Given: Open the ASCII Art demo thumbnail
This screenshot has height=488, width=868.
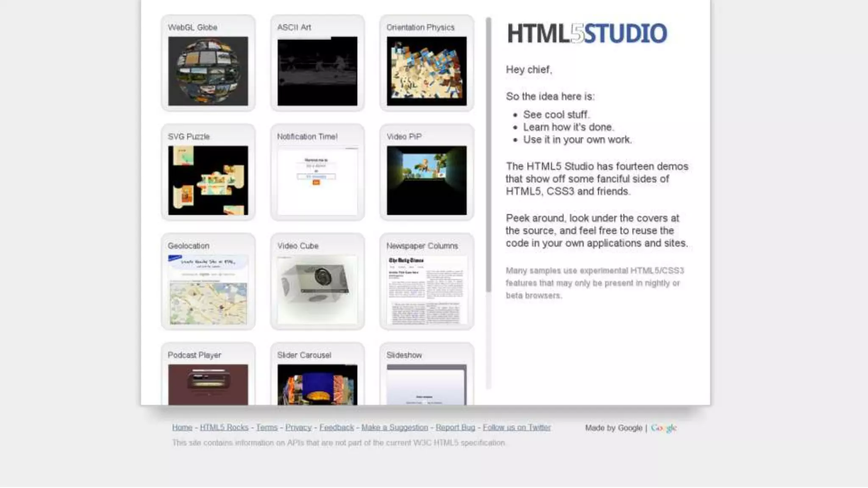Looking at the screenshot, I should tap(317, 71).
